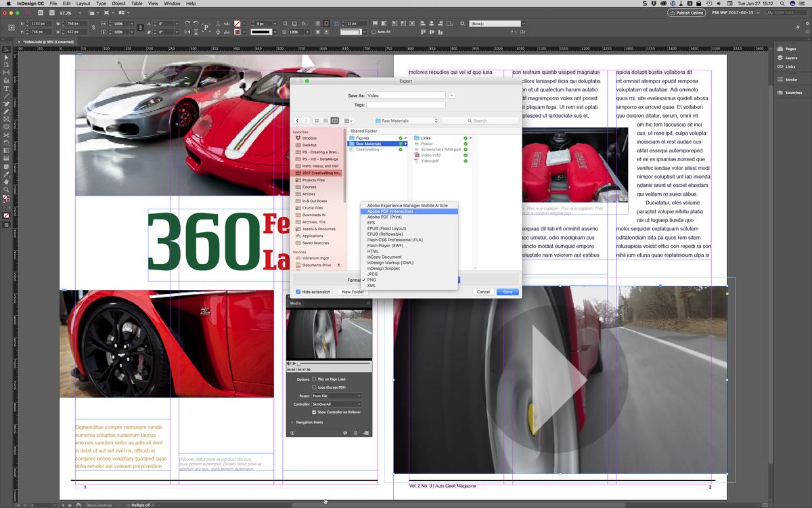Viewport: 812px width, 508px height.
Task: Uncheck Show Controller on Rollover
Action: [314, 412]
